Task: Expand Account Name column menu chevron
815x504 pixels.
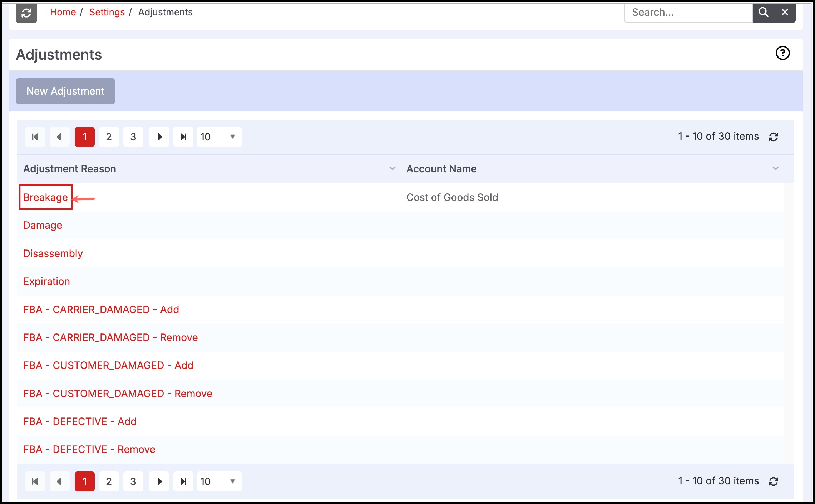Action: 775,168
